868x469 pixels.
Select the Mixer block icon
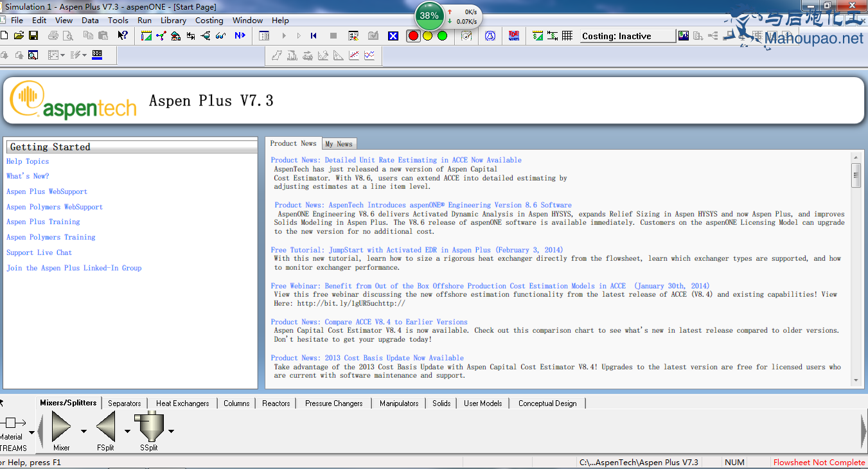pyautogui.click(x=62, y=427)
